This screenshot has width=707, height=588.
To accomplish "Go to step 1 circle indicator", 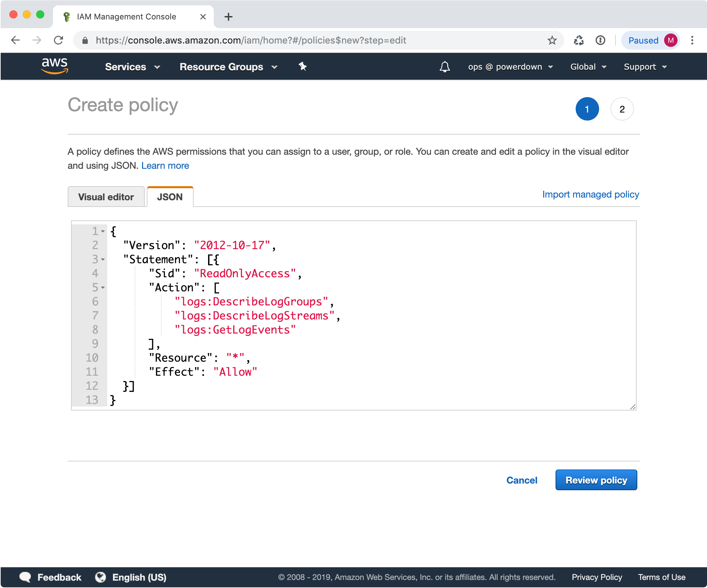I will tap(587, 109).
